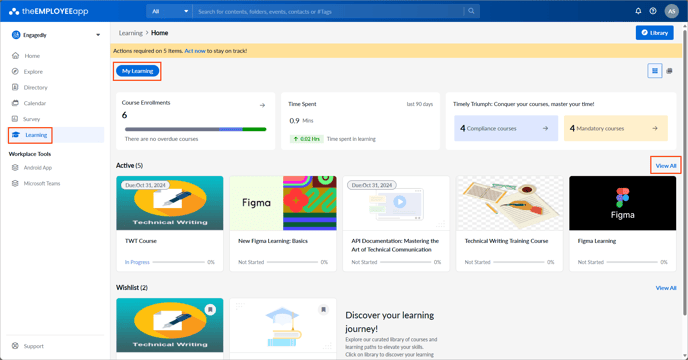The height and width of the screenshot is (360, 688).
Task: Select Learning in sidebar
Action: 36,135
